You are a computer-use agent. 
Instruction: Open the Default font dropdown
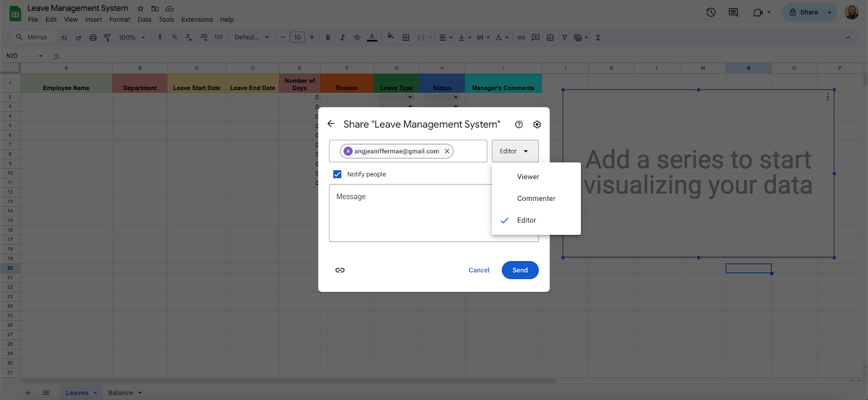pos(251,37)
